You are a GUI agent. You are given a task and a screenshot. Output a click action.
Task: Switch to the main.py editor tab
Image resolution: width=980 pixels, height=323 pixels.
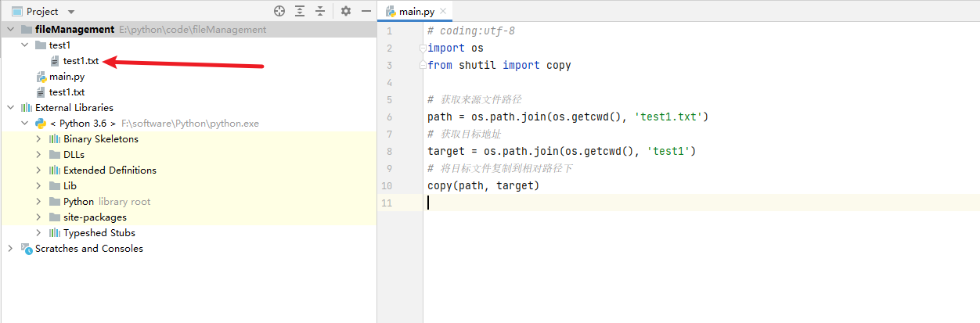tap(415, 12)
